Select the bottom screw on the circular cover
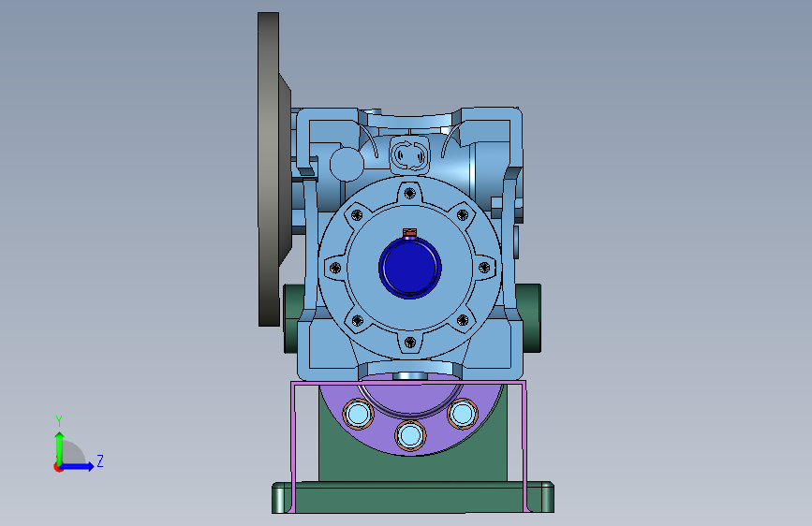Viewport: 812px width, 526px height. [409, 342]
